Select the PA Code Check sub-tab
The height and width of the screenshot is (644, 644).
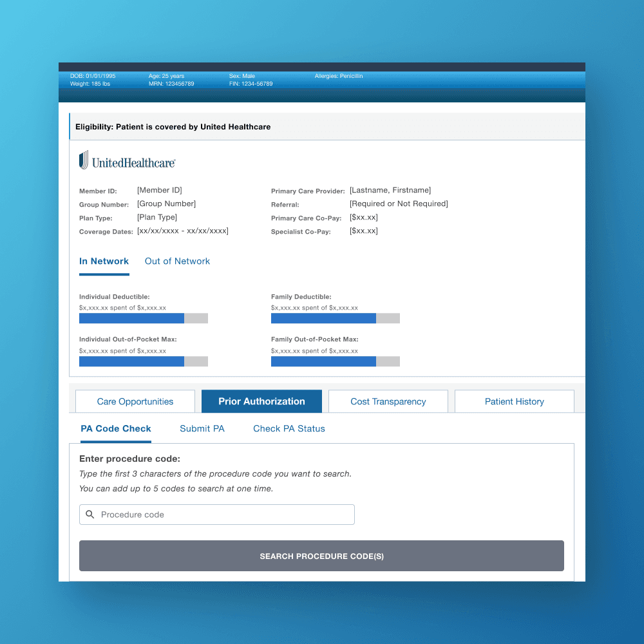(x=116, y=428)
